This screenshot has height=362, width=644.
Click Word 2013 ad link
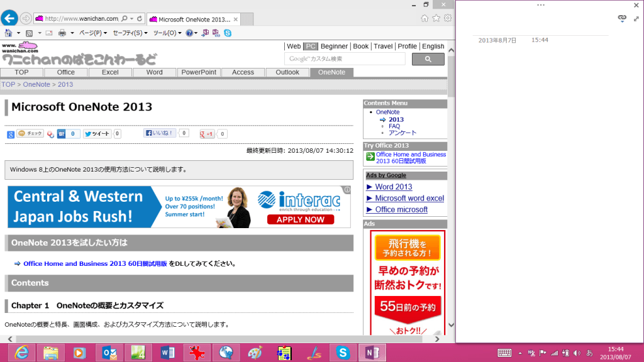point(394,187)
